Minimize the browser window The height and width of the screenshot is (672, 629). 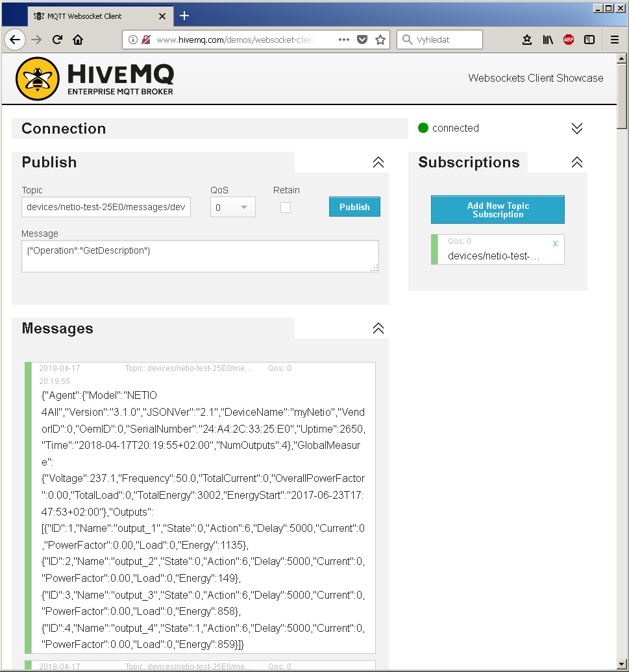pyautogui.click(x=598, y=8)
